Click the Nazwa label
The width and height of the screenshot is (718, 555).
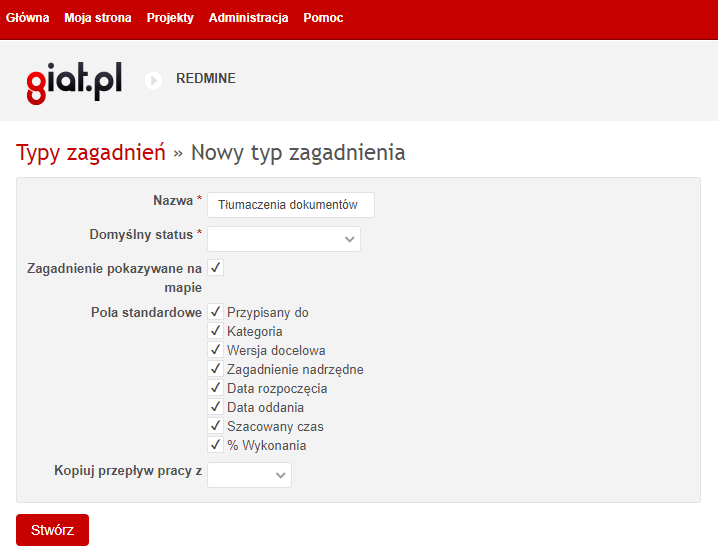(x=173, y=201)
